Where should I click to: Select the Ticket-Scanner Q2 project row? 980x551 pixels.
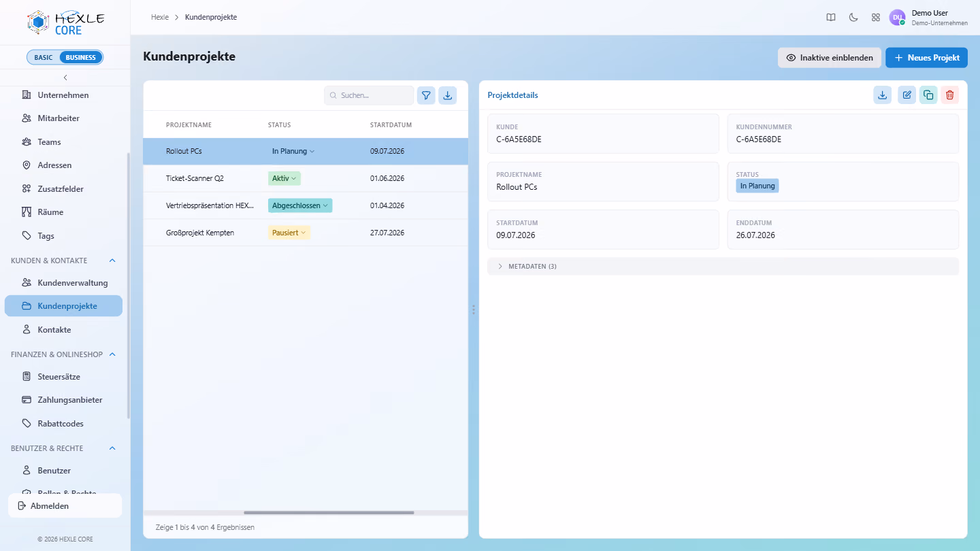tap(306, 178)
